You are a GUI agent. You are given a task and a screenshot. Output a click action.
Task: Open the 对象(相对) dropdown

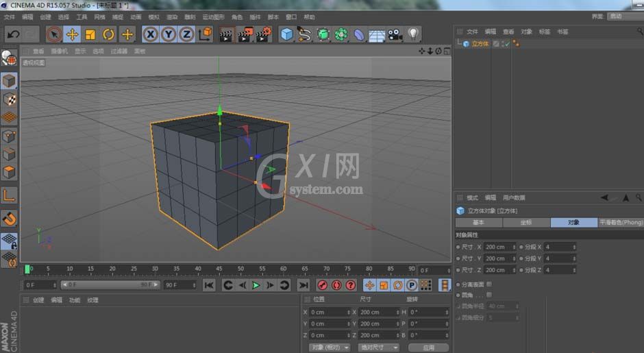(x=330, y=348)
